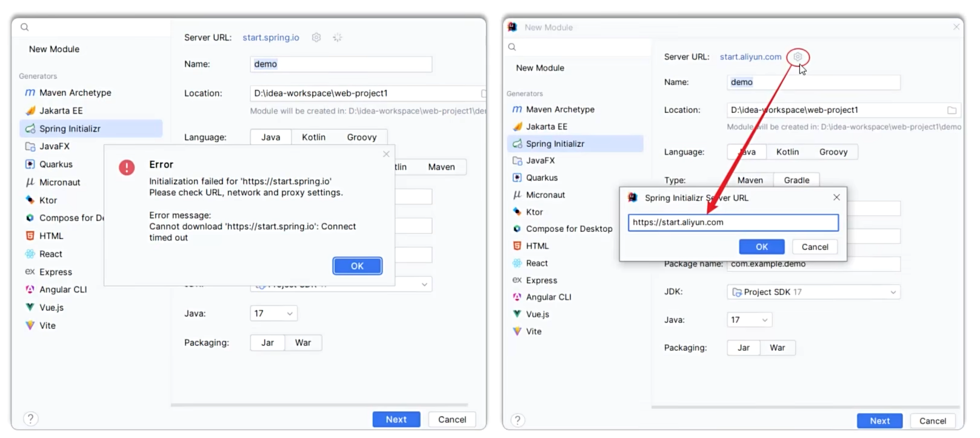Select HTML generator in right window
The width and height of the screenshot is (980, 438).
click(x=575, y=246)
